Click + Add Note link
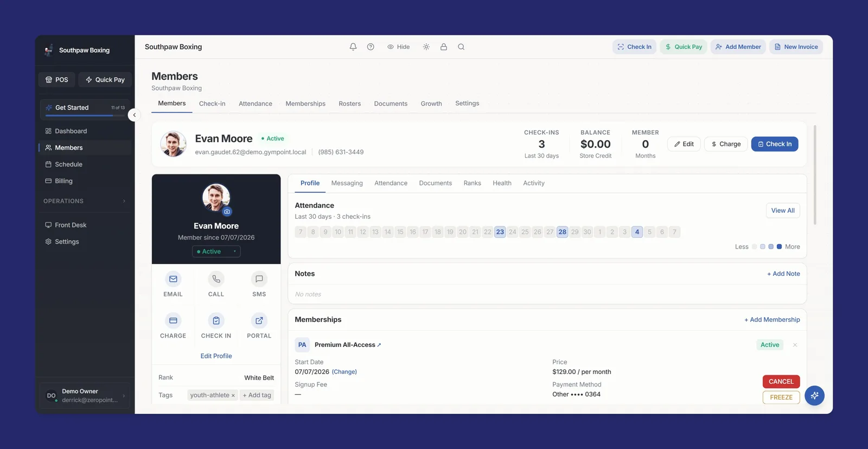 pos(783,274)
